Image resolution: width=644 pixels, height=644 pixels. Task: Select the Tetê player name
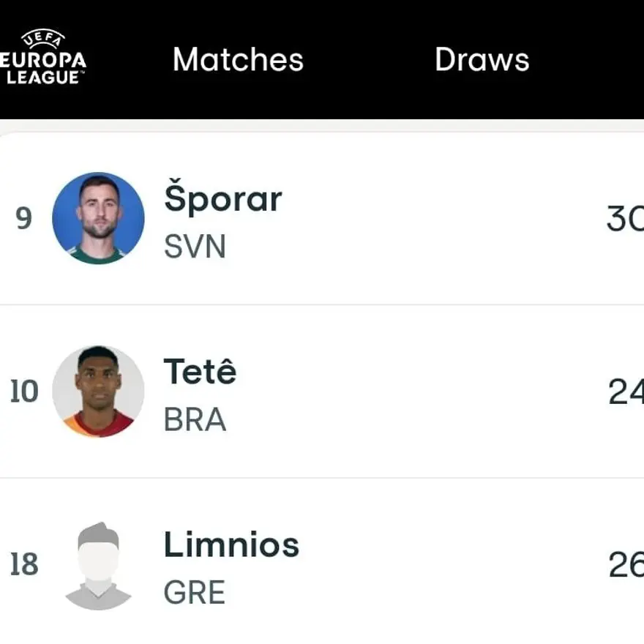point(200,372)
